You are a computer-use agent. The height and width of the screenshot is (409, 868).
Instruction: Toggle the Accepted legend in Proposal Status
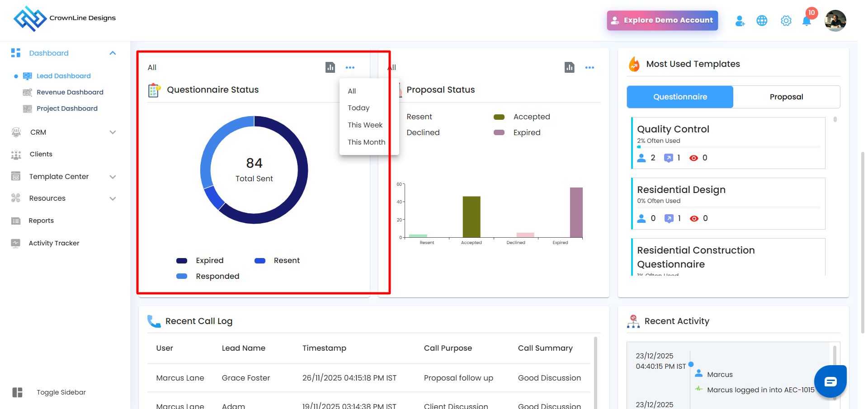pyautogui.click(x=523, y=117)
